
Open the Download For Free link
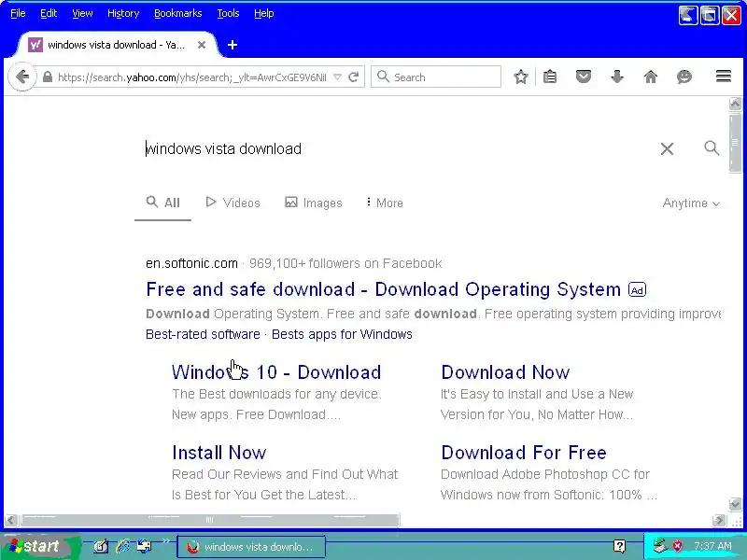point(524,453)
